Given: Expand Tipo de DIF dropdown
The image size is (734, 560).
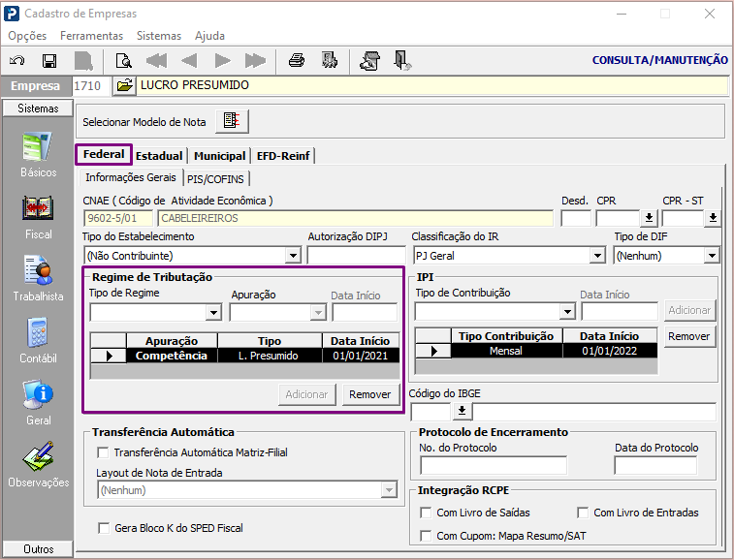Looking at the screenshot, I should 712,256.
